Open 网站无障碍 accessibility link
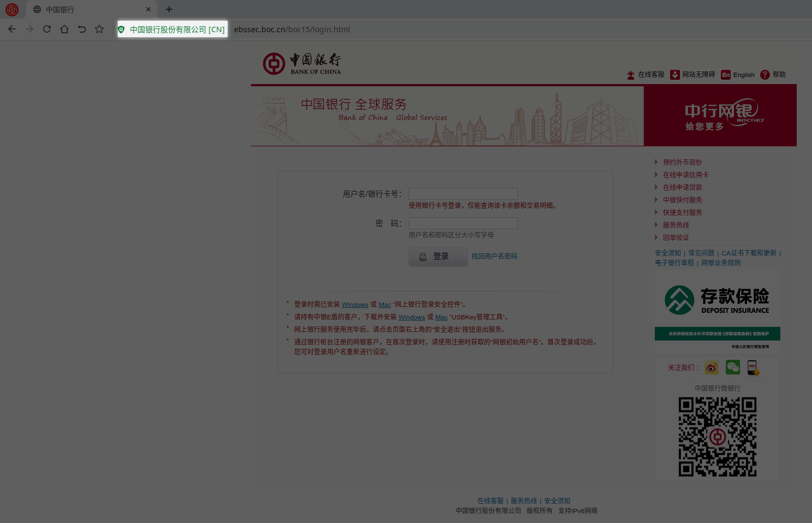The width and height of the screenshot is (812, 523). (698, 75)
